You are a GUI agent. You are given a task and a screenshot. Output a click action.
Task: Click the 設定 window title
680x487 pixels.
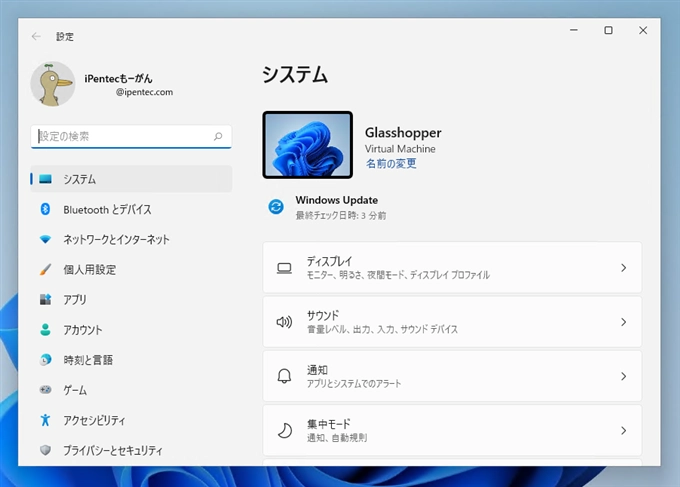[x=65, y=37]
